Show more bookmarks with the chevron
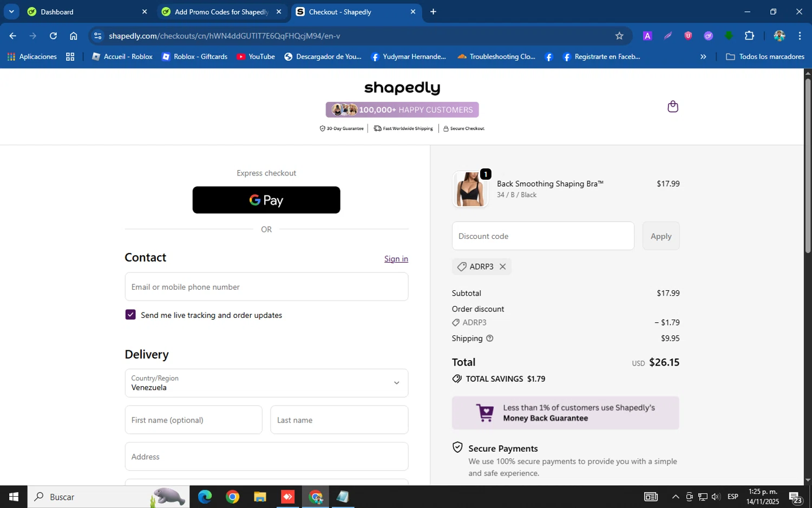Screen dimensions: 812x508 [x=703, y=56]
